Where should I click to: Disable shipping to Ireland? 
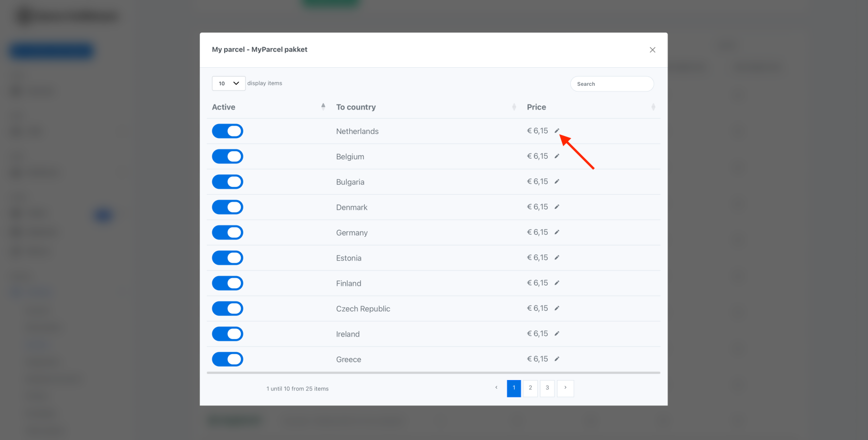(227, 334)
